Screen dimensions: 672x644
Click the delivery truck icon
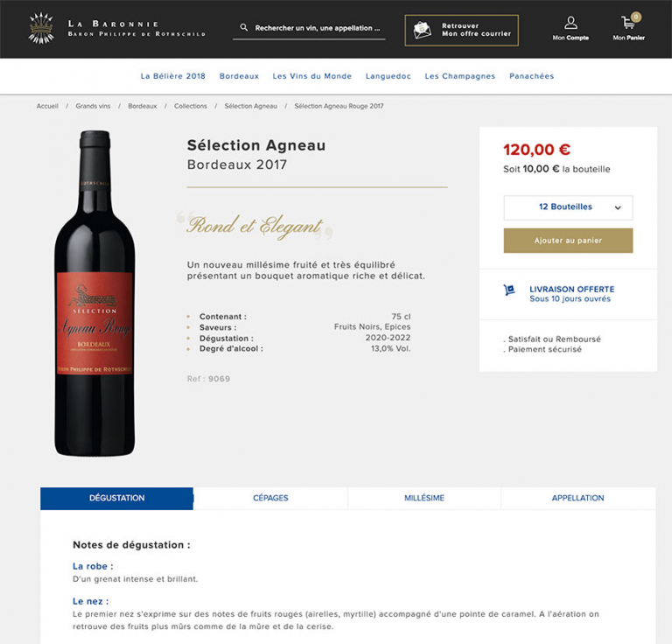point(509,290)
